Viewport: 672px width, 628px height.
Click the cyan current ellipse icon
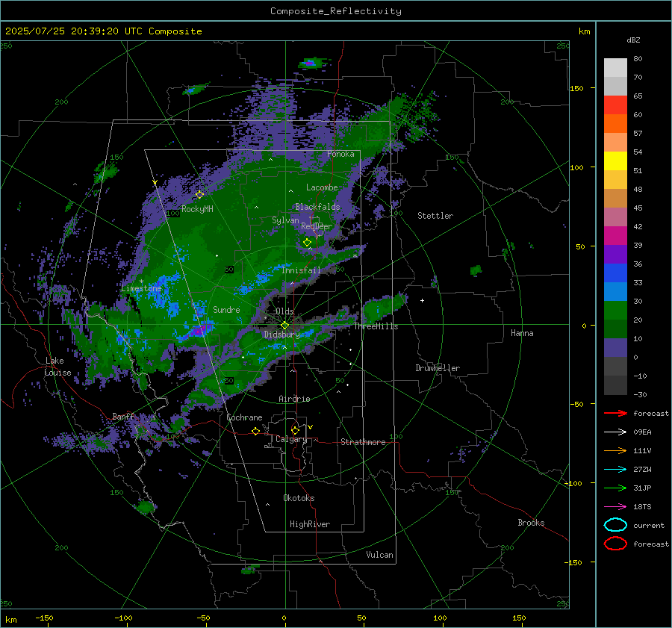tap(615, 525)
